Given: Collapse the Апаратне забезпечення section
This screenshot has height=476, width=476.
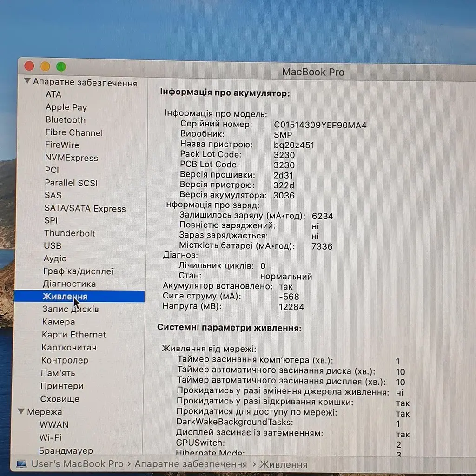Looking at the screenshot, I should (27, 81).
